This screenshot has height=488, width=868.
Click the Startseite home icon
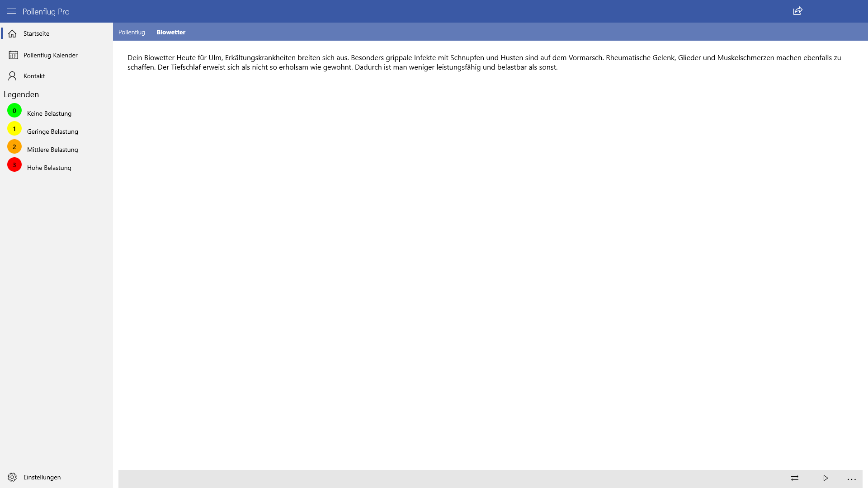click(x=12, y=34)
